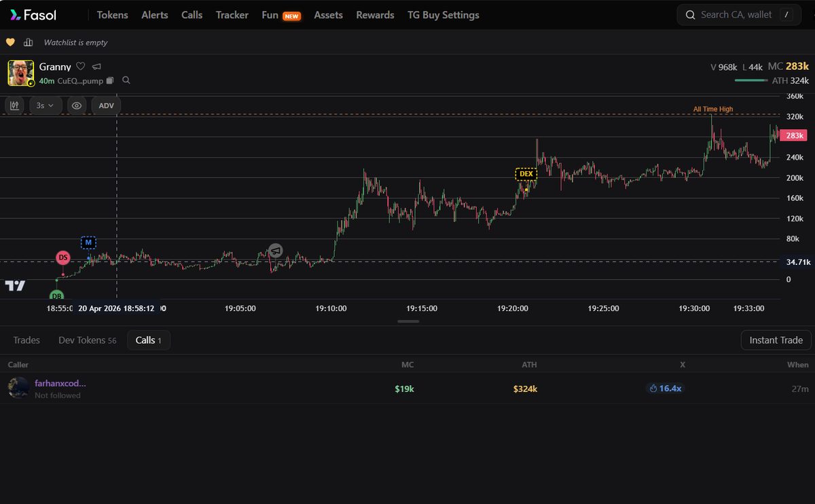
Task: Select the Calls 1 tab
Action: pos(149,340)
